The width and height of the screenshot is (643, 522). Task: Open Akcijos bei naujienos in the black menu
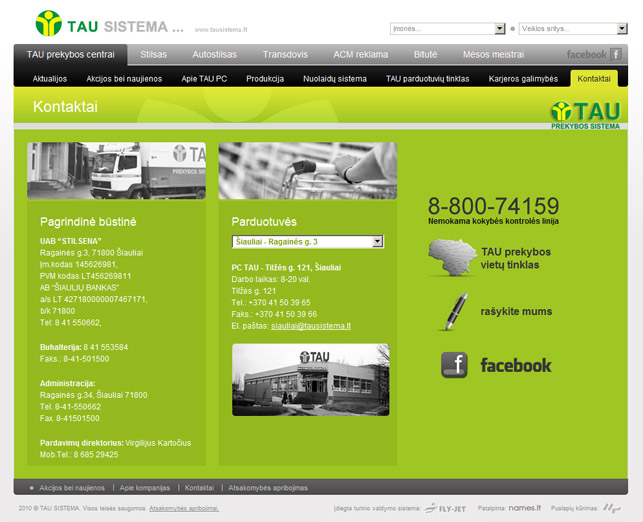coord(124,79)
